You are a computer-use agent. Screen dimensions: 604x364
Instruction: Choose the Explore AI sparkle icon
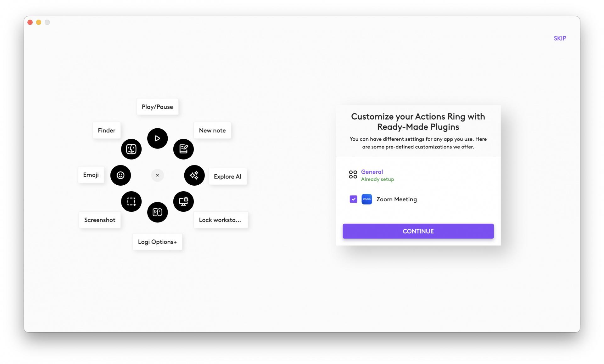tap(194, 175)
